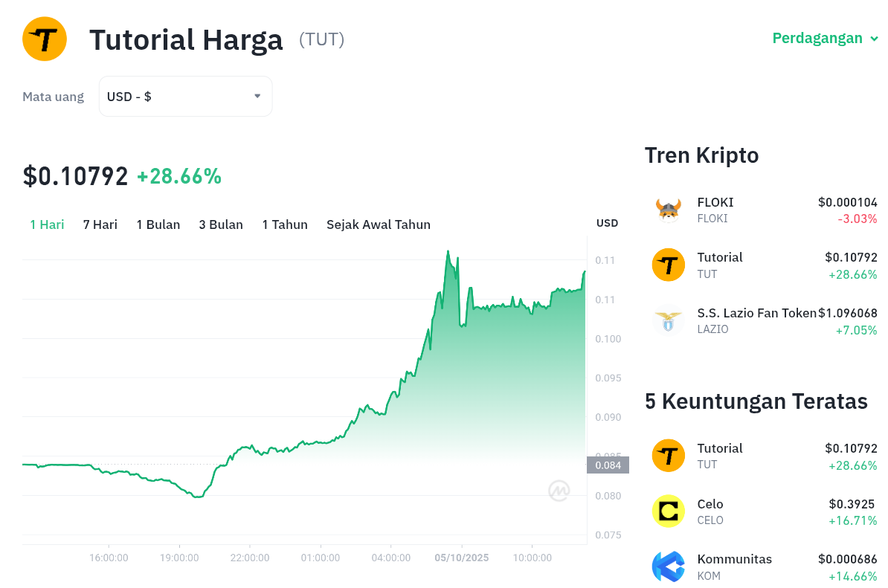Viewport: 888px width, 588px height.
Task: Click the currency dropdown arrow
Action: coord(257,96)
